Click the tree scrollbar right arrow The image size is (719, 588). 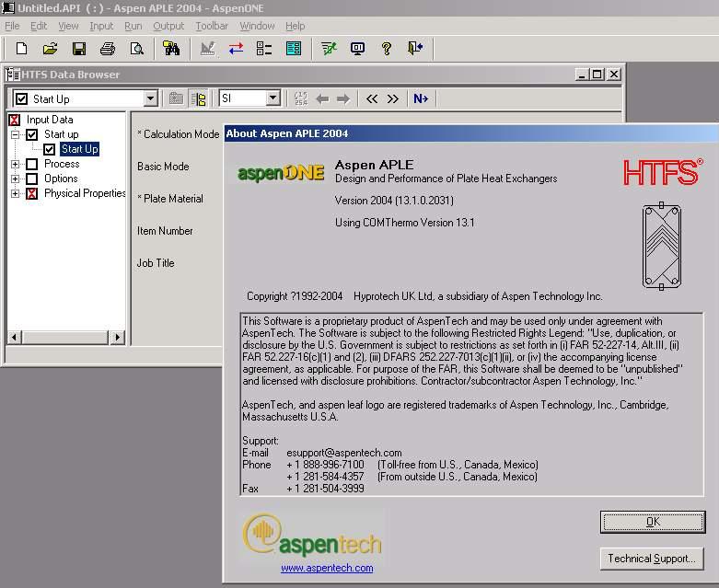118,338
